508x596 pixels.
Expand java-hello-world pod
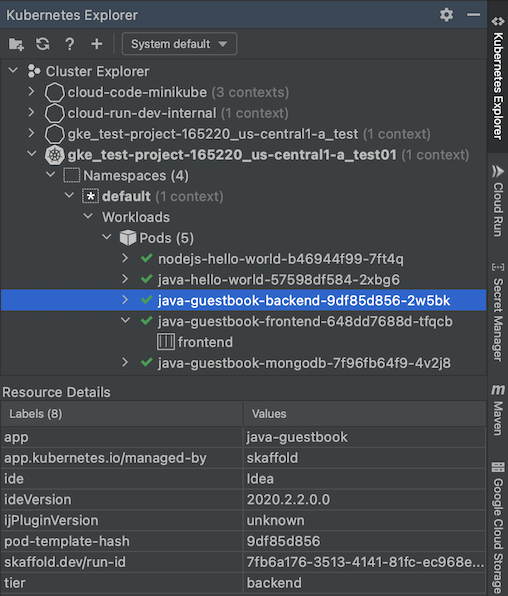point(125,279)
